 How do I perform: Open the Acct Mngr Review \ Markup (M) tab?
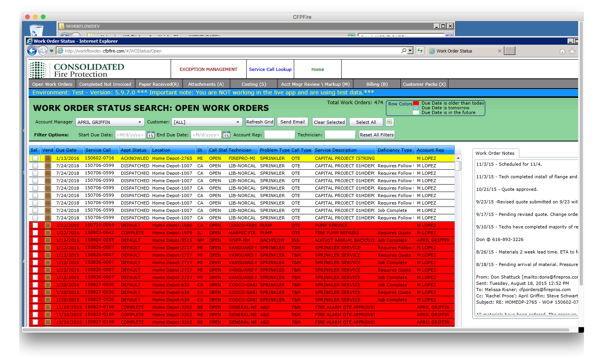(315, 84)
